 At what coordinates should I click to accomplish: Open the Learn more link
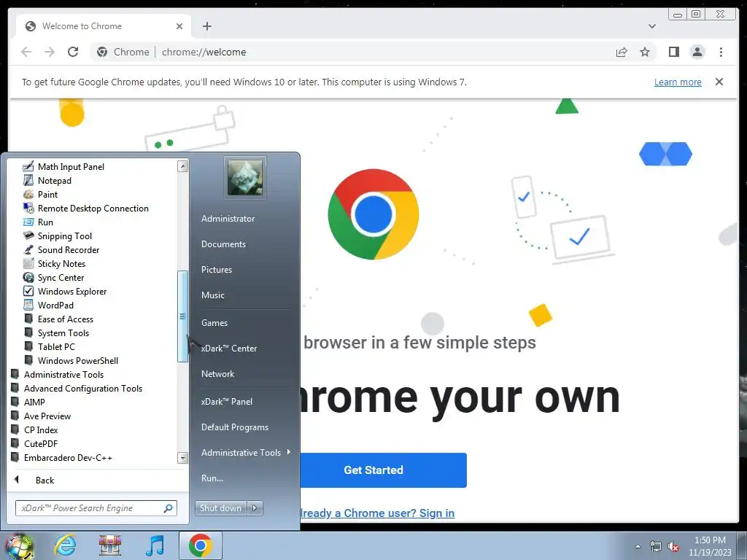point(678,82)
